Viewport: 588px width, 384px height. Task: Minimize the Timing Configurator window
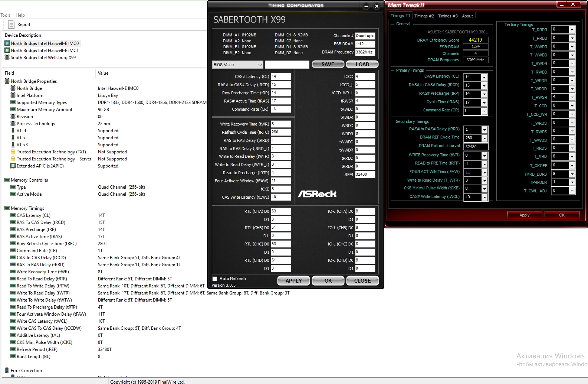(x=366, y=6)
